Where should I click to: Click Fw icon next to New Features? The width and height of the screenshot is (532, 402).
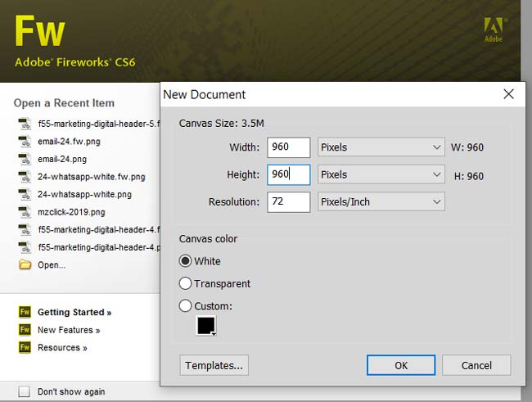(x=25, y=329)
